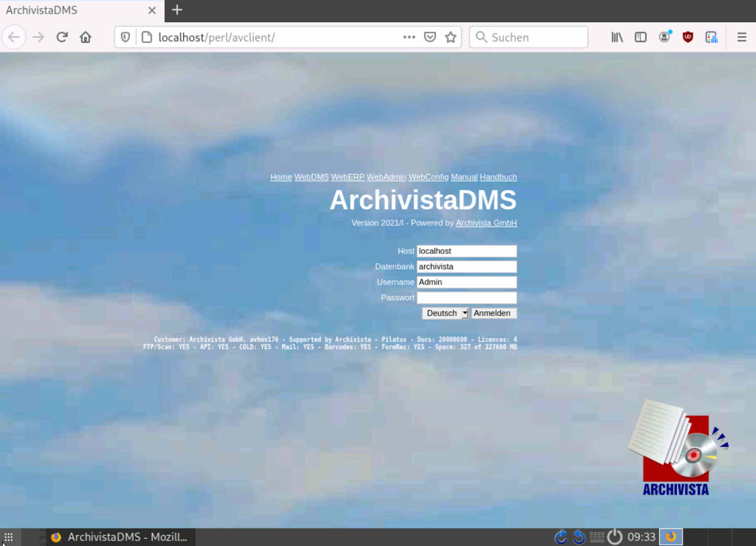
Task: Open the uBlock Origin extension
Action: click(x=688, y=37)
